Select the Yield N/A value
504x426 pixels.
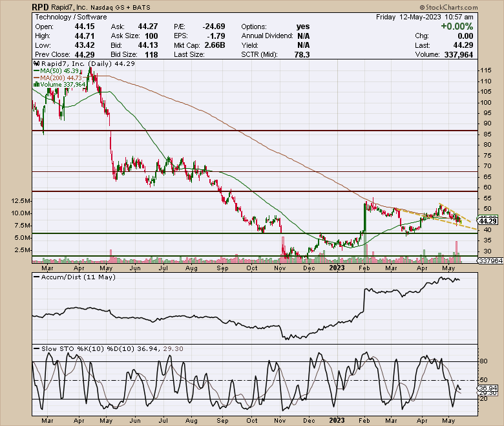tap(304, 45)
